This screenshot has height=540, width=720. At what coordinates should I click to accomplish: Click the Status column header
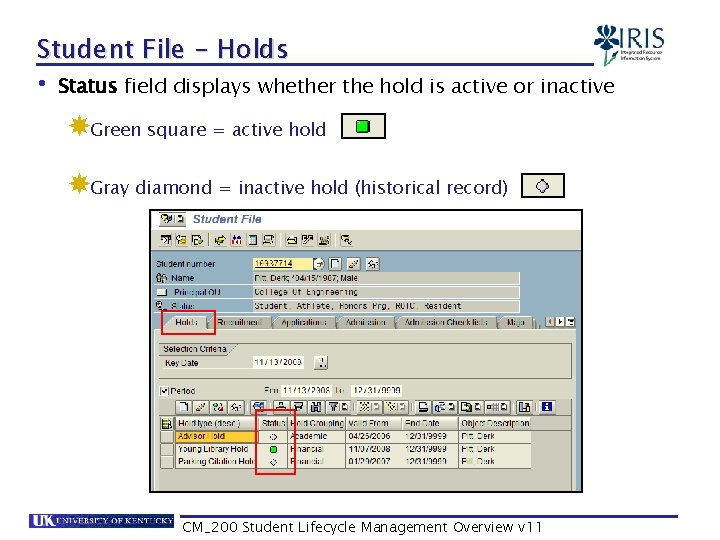[x=273, y=423]
